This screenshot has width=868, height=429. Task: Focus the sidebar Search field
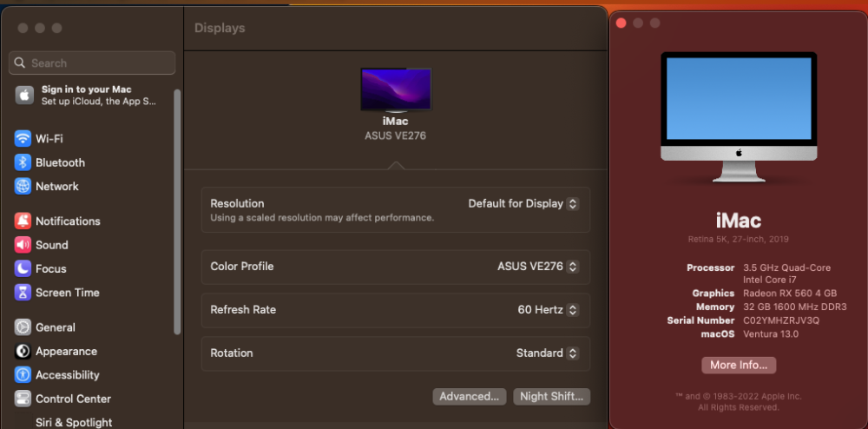click(92, 63)
